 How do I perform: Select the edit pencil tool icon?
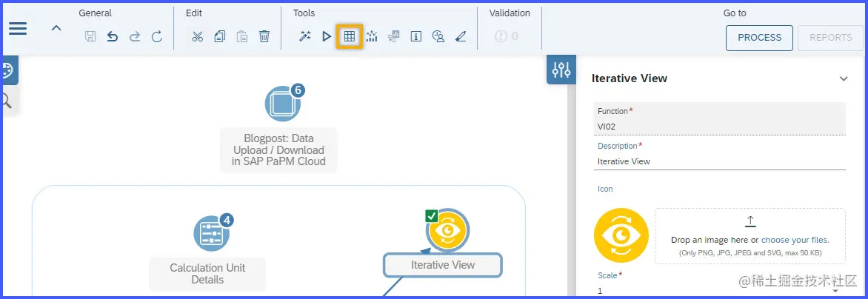tap(461, 36)
